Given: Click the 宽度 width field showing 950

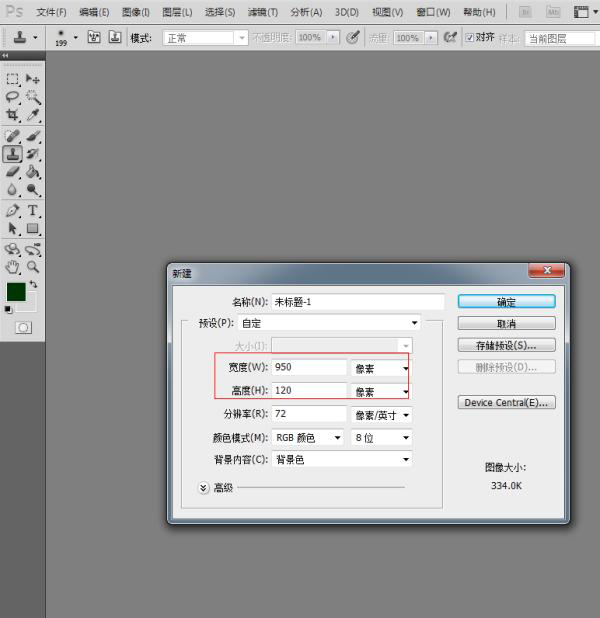Looking at the screenshot, I should point(309,367).
